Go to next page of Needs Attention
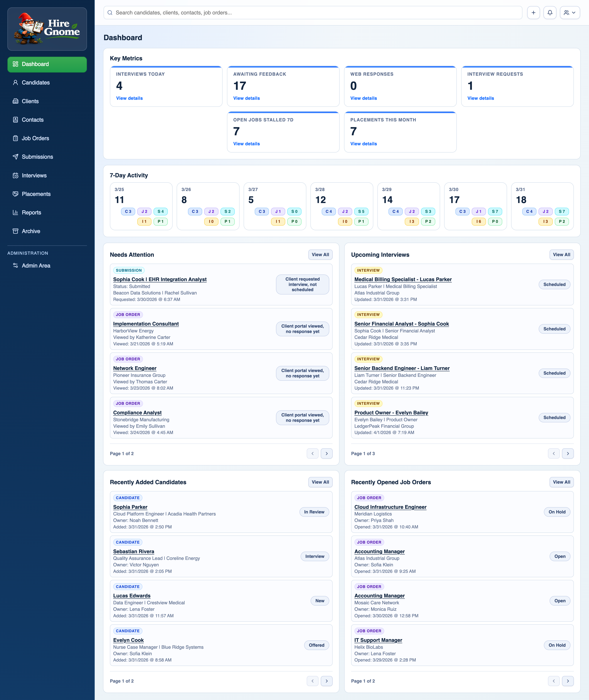 click(327, 453)
